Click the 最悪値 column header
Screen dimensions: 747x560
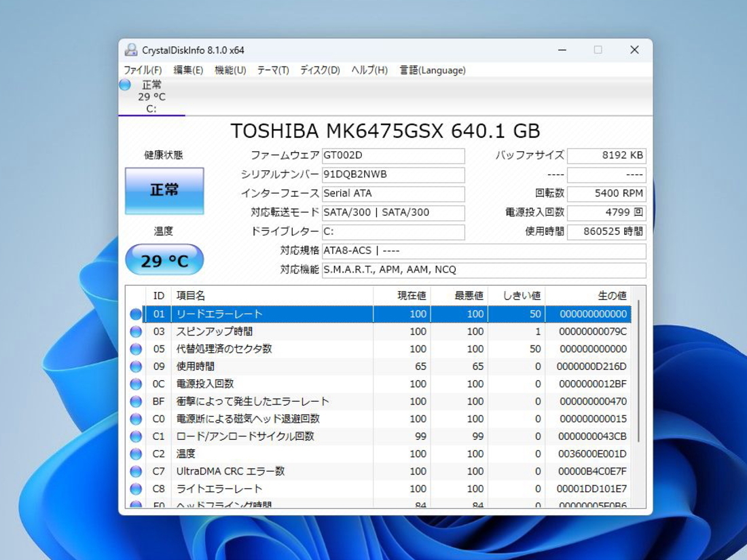pos(459,296)
